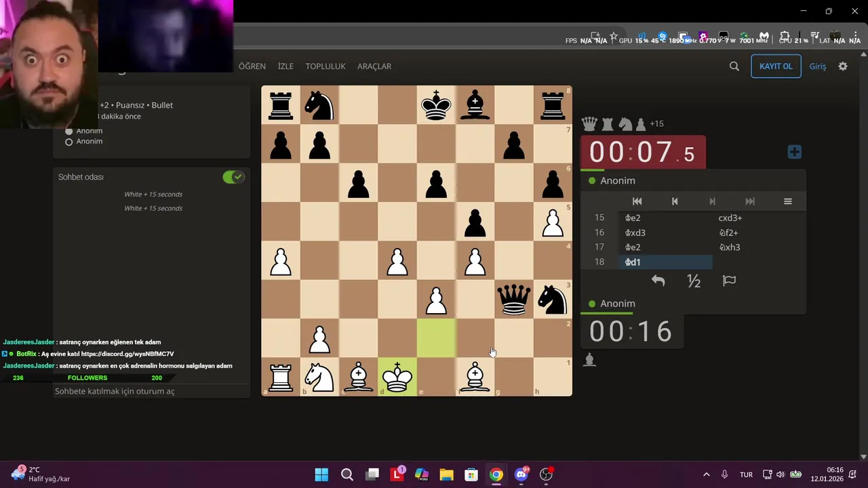The height and width of the screenshot is (488, 868).
Task: Click the page scrollbar down arrow
Action: (x=863, y=457)
